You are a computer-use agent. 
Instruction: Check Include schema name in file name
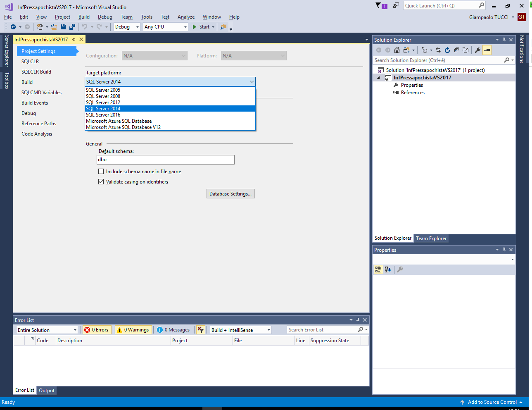tap(101, 172)
